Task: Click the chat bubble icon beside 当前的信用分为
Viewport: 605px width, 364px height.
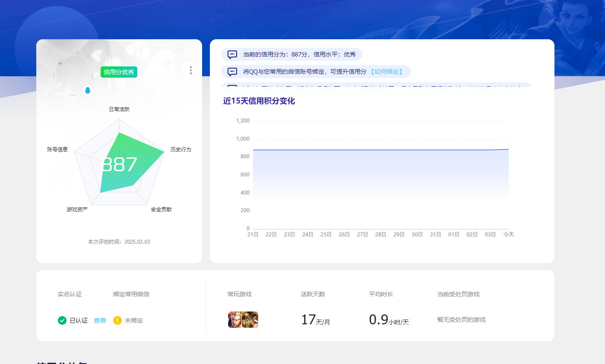Action: coord(232,55)
